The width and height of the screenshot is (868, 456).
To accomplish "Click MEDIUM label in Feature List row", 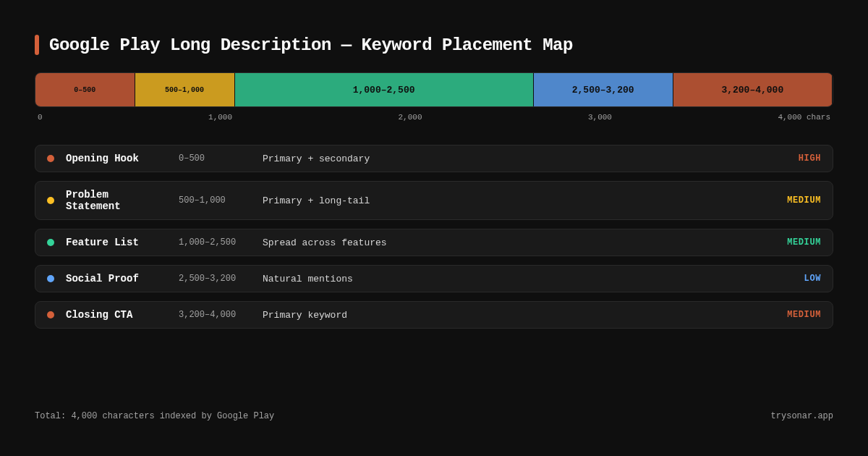I will click(x=804, y=242).
